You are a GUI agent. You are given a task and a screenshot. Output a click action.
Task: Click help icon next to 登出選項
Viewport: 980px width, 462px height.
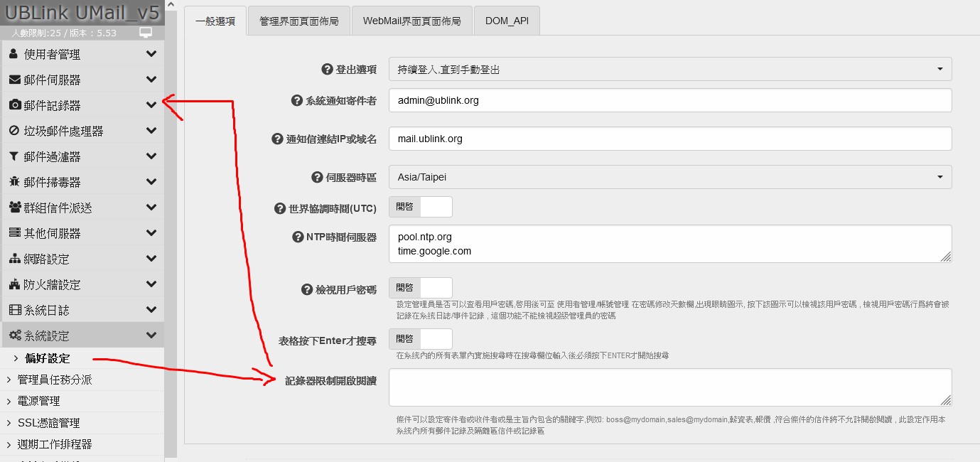pos(328,69)
